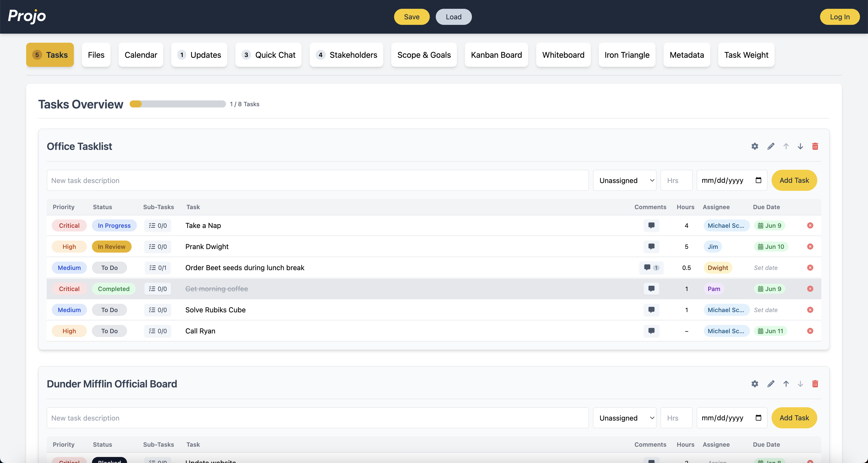This screenshot has width=868, height=463.
Task: Click Add Task in Office Tasklist
Action: pyautogui.click(x=794, y=180)
